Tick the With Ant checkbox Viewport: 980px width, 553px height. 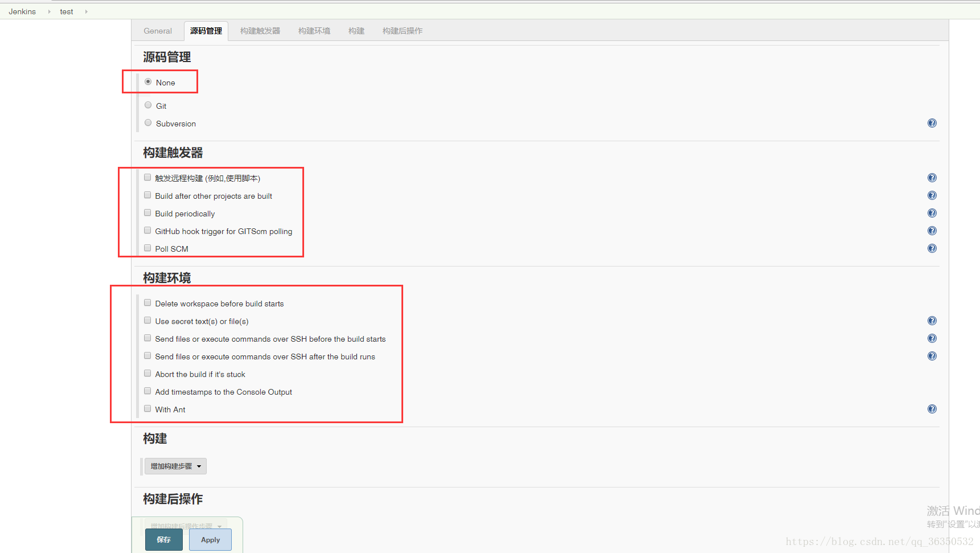[147, 409]
